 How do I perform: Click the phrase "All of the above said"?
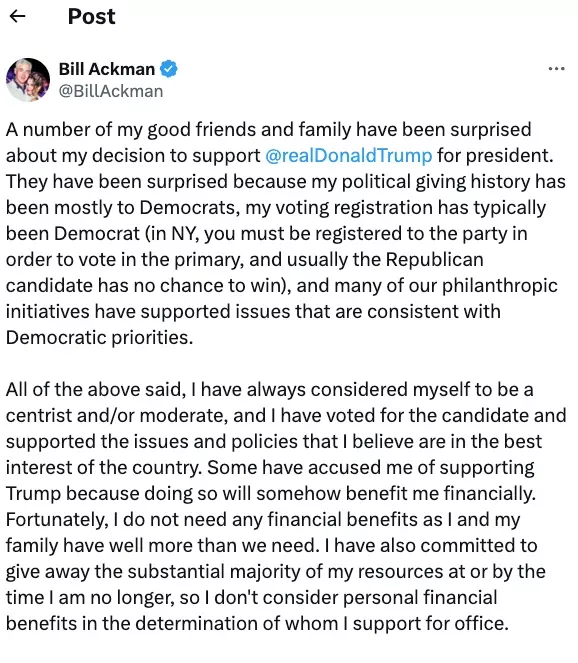pyautogui.click(x=93, y=389)
